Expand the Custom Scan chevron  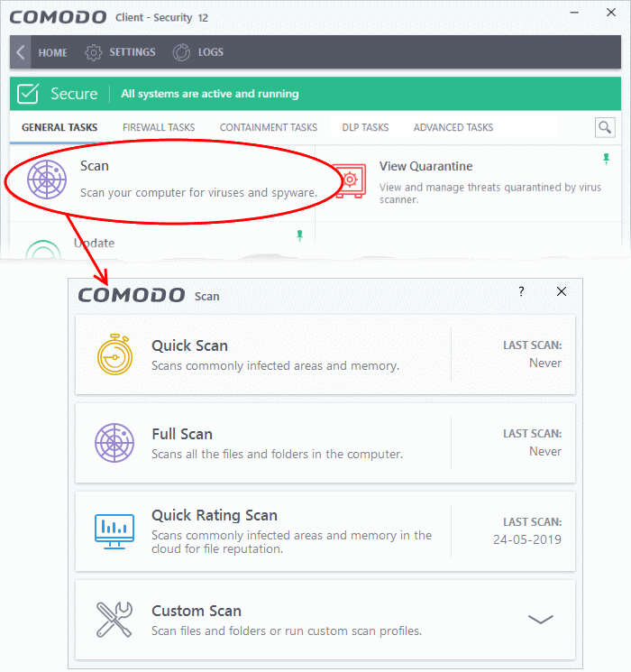(x=541, y=620)
